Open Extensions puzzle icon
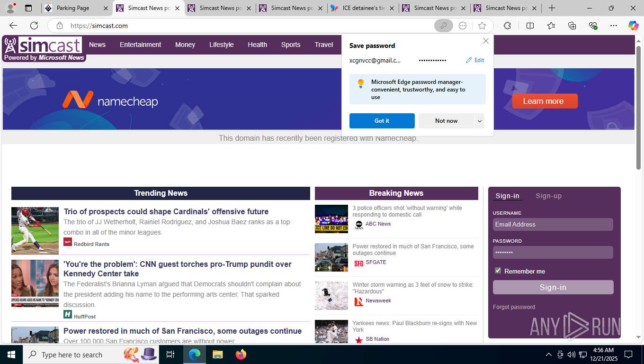644x364 pixels. (507, 26)
